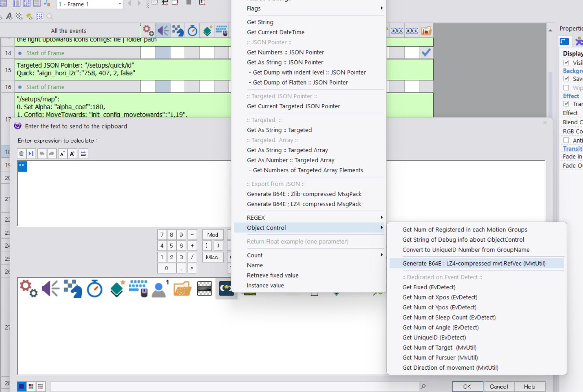
Task: Click the larger font size A icon
Action: tap(72, 154)
